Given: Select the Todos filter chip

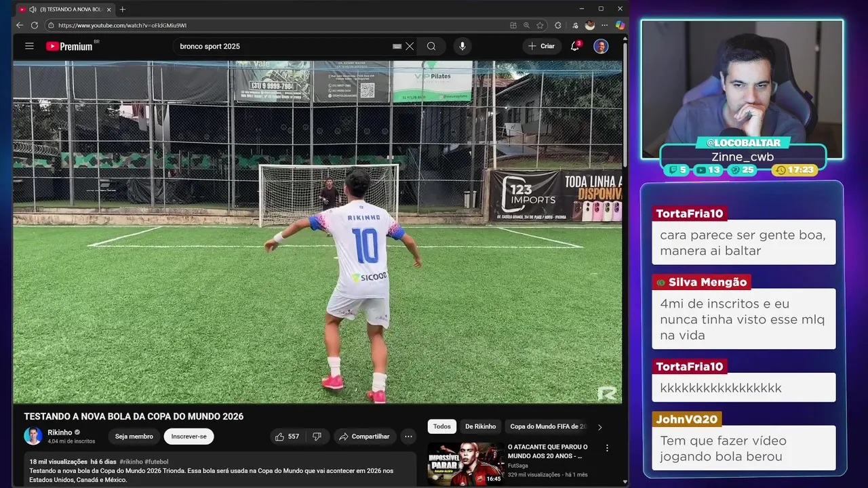Looking at the screenshot, I should point(441,426).
